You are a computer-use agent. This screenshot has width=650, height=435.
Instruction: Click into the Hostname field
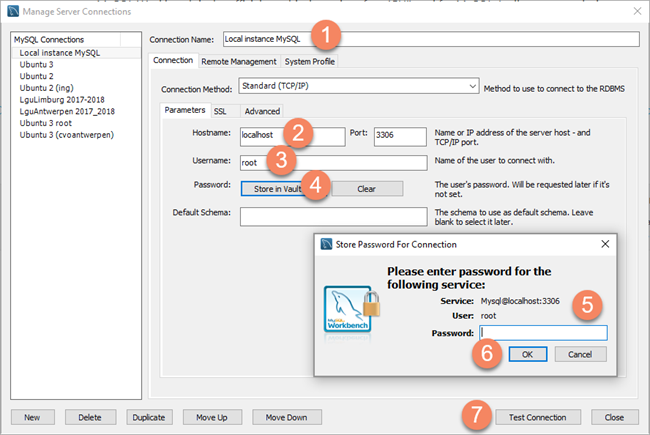[292, 136]
